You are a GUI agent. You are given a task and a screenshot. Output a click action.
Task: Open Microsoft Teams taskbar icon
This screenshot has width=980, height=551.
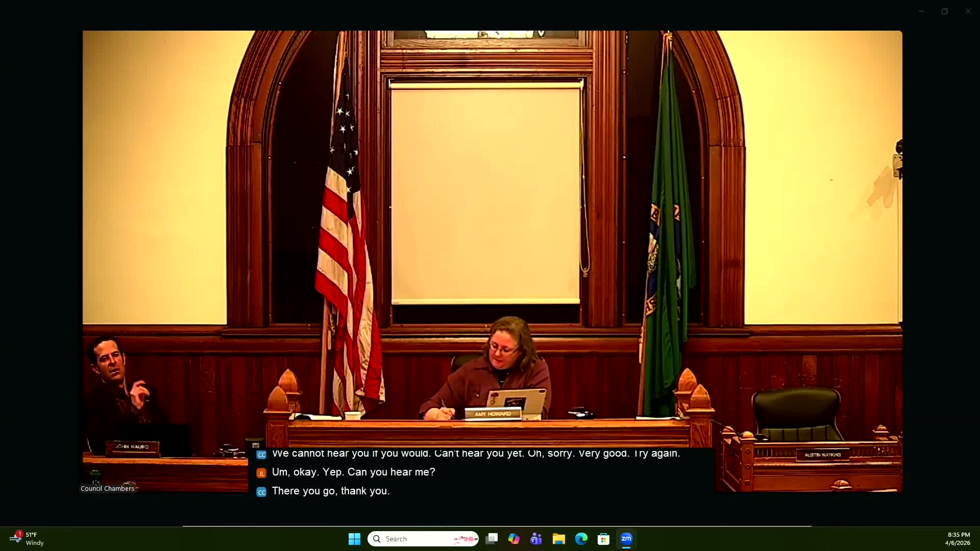536,539
